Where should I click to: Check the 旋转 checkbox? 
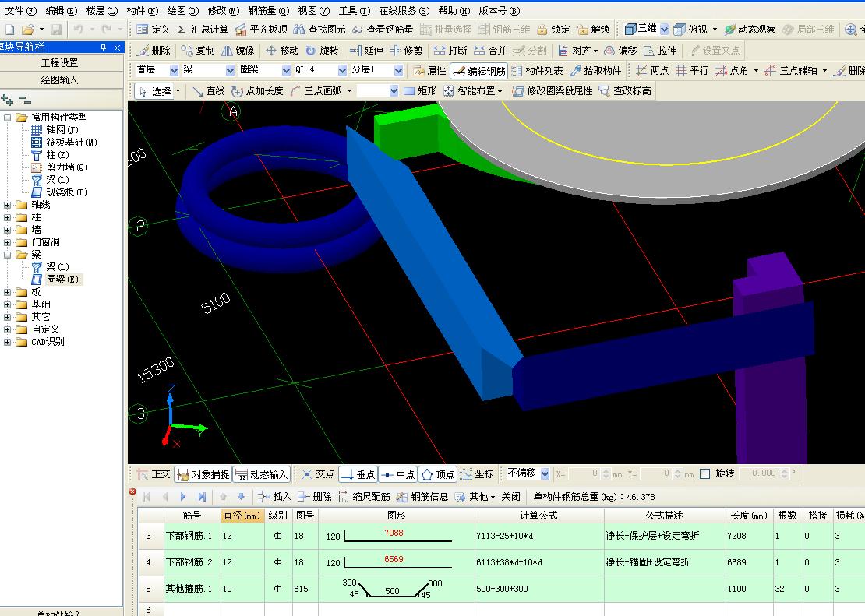[705, 473]
